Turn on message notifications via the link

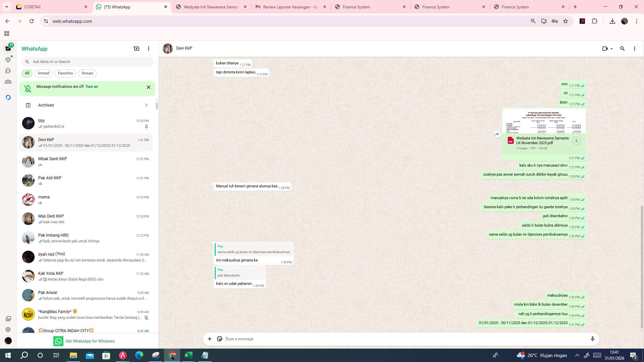(x=92, y=86)
